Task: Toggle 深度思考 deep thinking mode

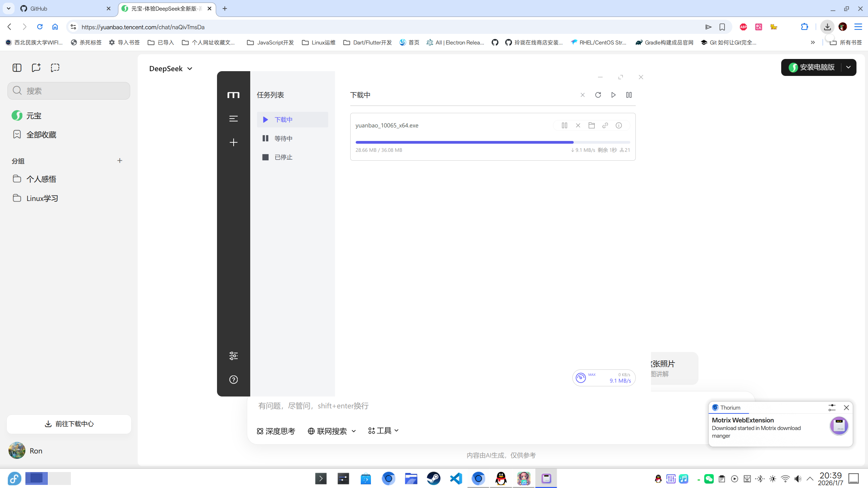Action: [x=276, y=431]
